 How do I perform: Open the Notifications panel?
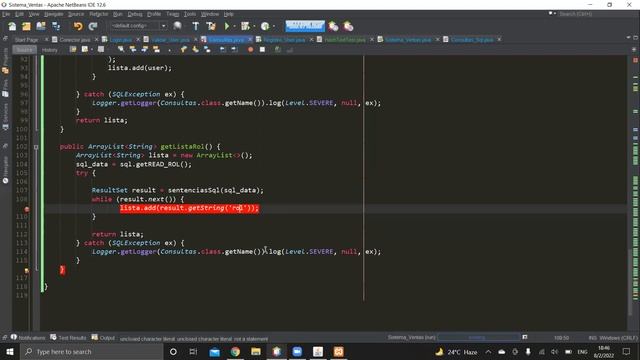pyautogui.click(x=28, y=338)
